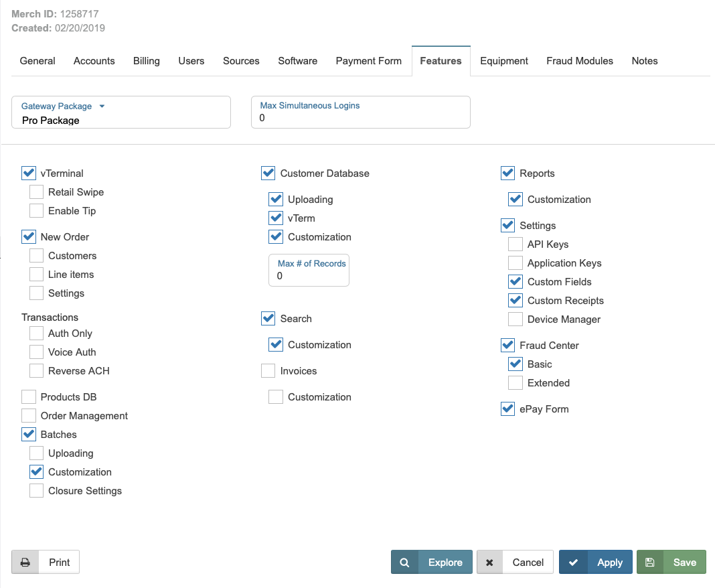Click the checkmark icon on Apply button
Screen dimensions: 715x588
click(x=573, y=563)
